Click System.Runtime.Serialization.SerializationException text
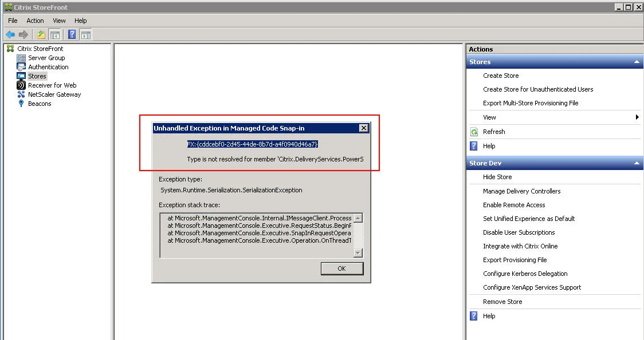The width and height of the screenshot is (644, 340). point(231,190)
